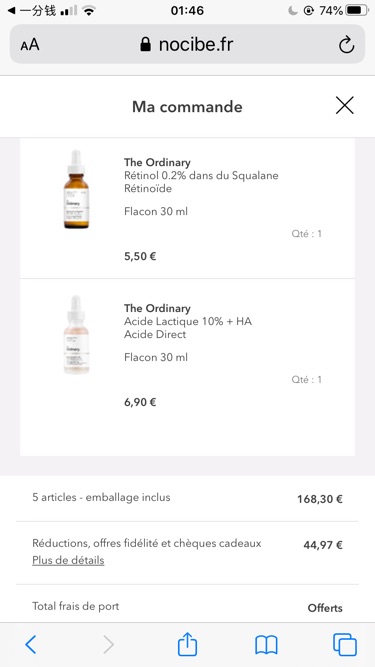
Task: Select the Total frais de port row
Action: (187, 607)
